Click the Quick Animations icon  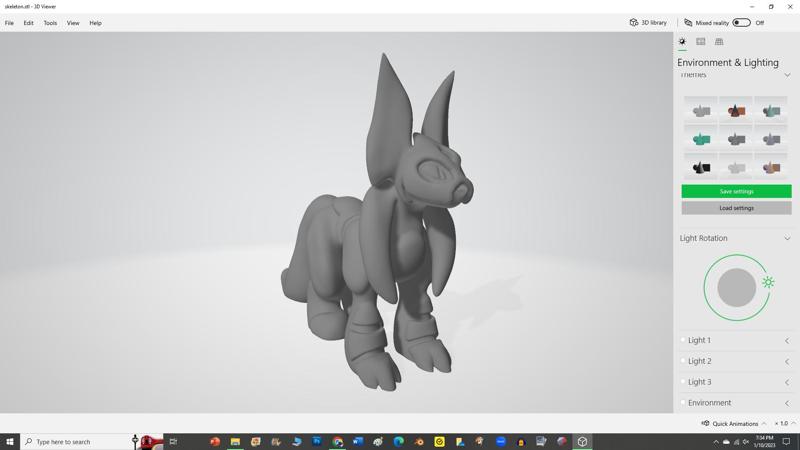point(705,423)
